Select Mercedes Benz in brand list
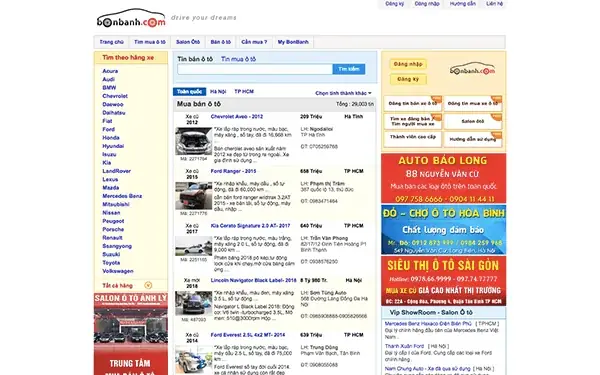 click(122, 196)
